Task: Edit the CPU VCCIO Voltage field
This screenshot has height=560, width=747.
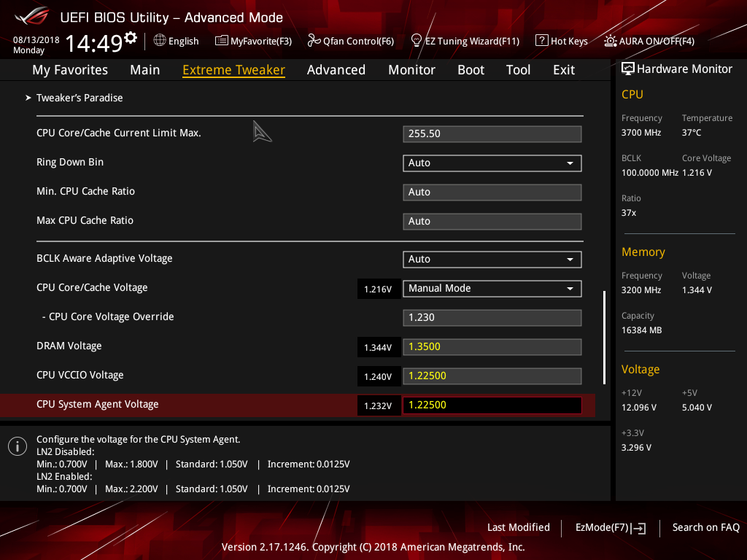Action: coord(492,376)
